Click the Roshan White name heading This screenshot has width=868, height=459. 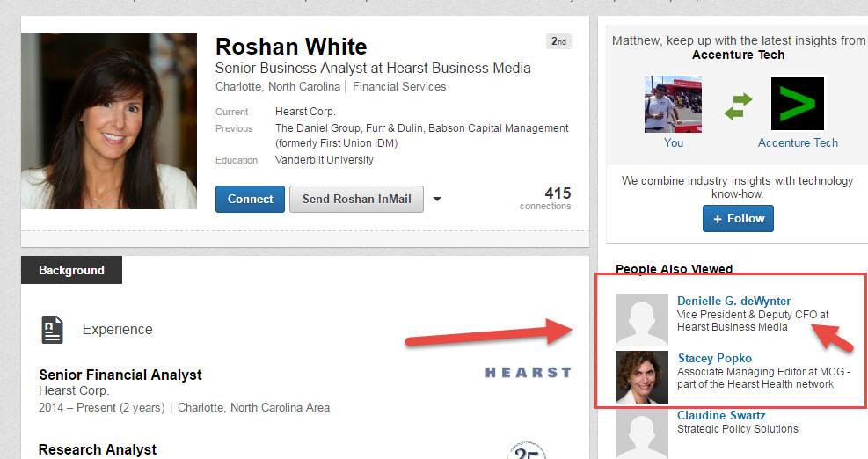coord(291,47)
